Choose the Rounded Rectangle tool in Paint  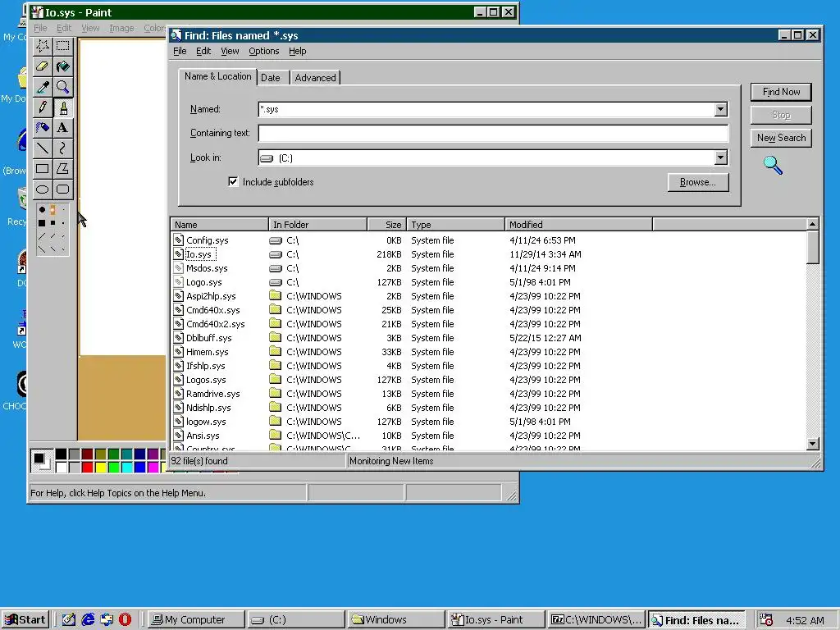pyautogui.click(x=62, y=189)
